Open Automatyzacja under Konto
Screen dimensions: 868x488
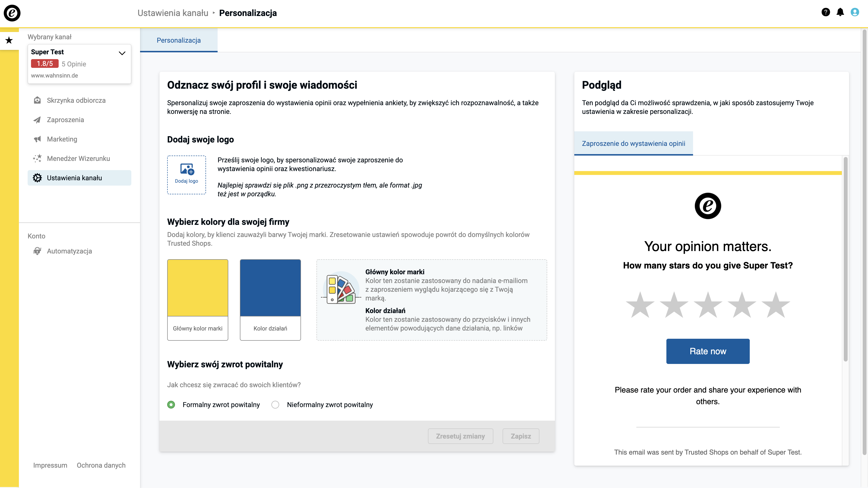pyautogui.click(x=79, y=251)
